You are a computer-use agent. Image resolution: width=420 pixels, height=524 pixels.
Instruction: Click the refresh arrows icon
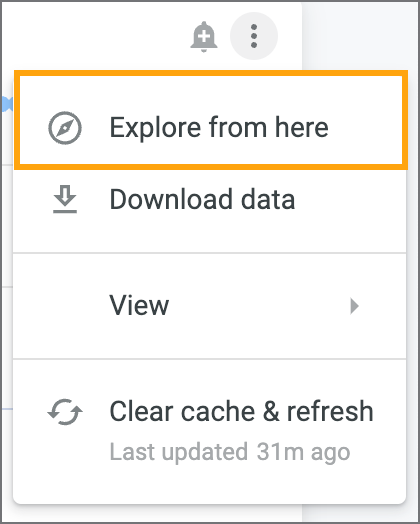(x=65, y=412)
